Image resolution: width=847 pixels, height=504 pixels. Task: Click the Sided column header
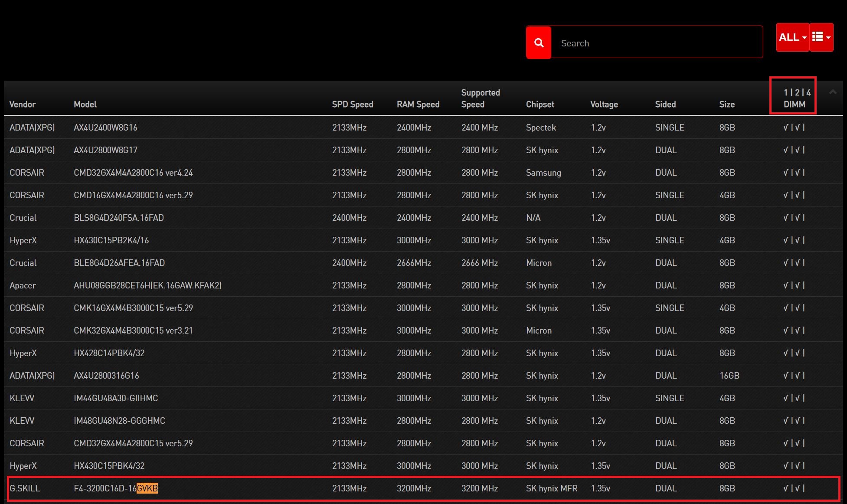coord(665,104)
